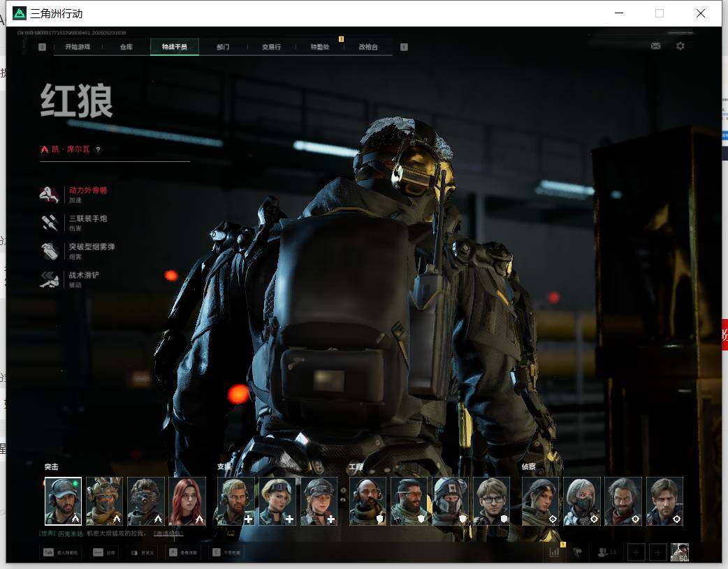Image resolution: width=728 pixels, height=569 pixels.
Task: Open the settings gear icon
Action: click(680, 46)
